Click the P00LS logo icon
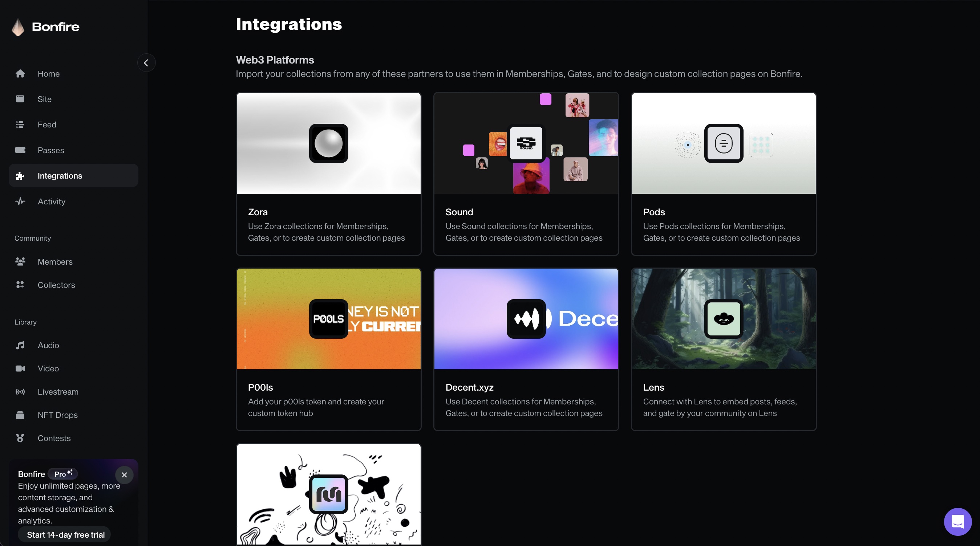Image resolution: width=980 pixels, height=546 pixels. tap(328, 319)
